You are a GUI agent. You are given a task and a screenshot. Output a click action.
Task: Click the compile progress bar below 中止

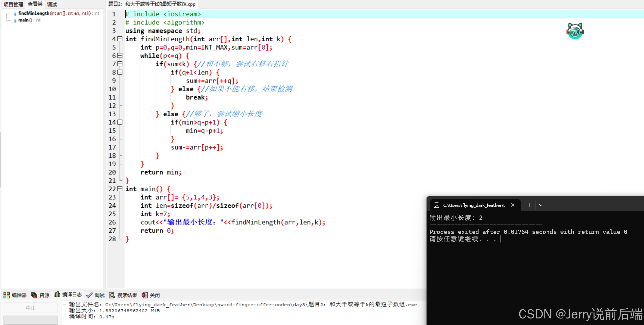[31, 320]
